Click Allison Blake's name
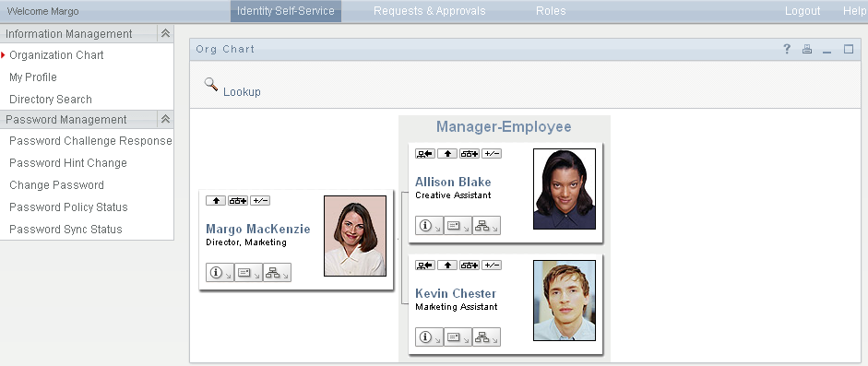Image resolution: width=868 pixels, height=366 pixels. (453, 182)
